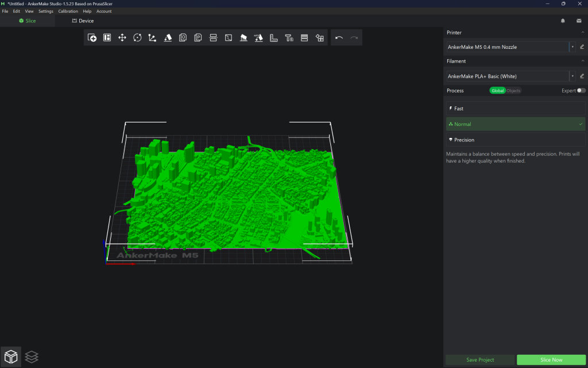Click the Save Project button
Image resolution: width=588 pixels, height=368 pixels.
(479, 360)
